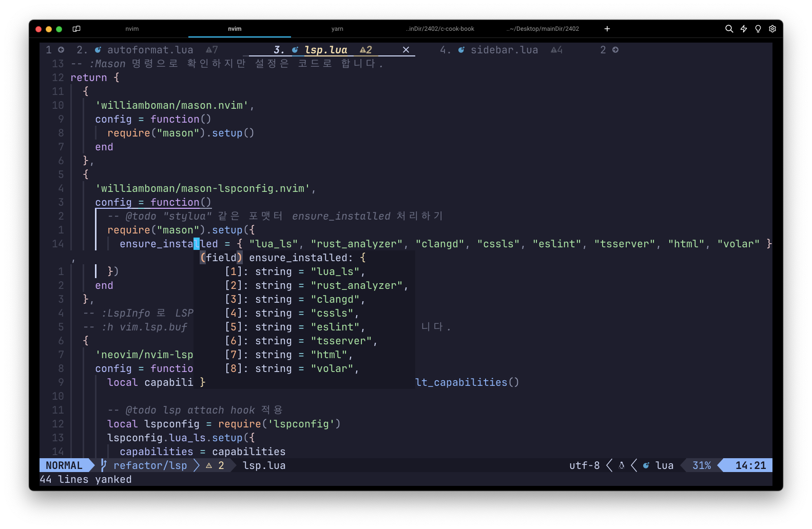Switch to the yarn terminal tab
Viewport: 812px width, 529px height.
coord(337,29)
